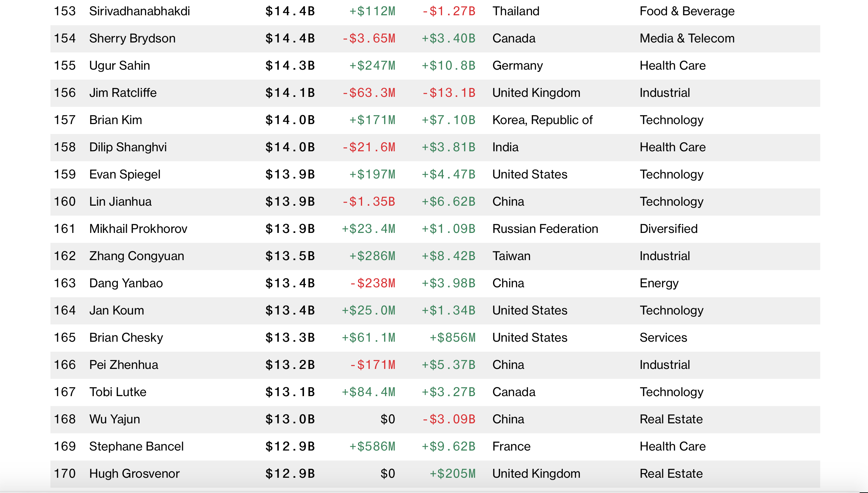Click on Evan Spiegel's name
Image resolution: width=868 pixels, height=493 pixels.
pyautogui.click(x=124, y=175)
